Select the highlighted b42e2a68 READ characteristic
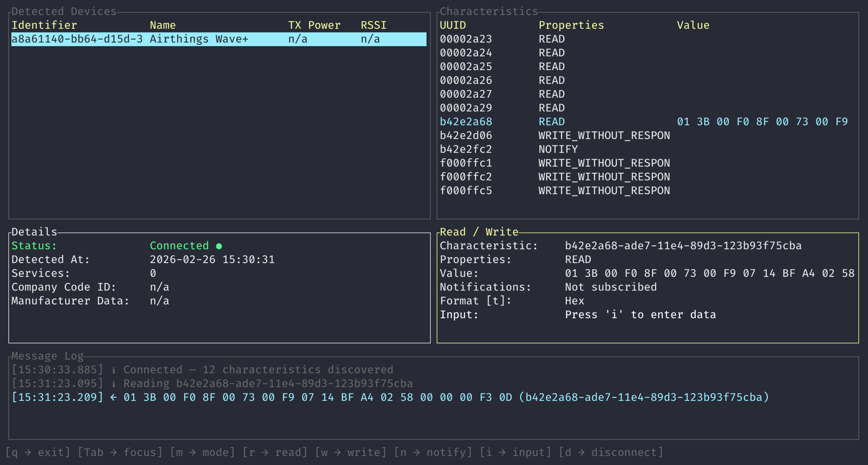The image size is (868, 465). pyautogui.click(x=466, y=122)
